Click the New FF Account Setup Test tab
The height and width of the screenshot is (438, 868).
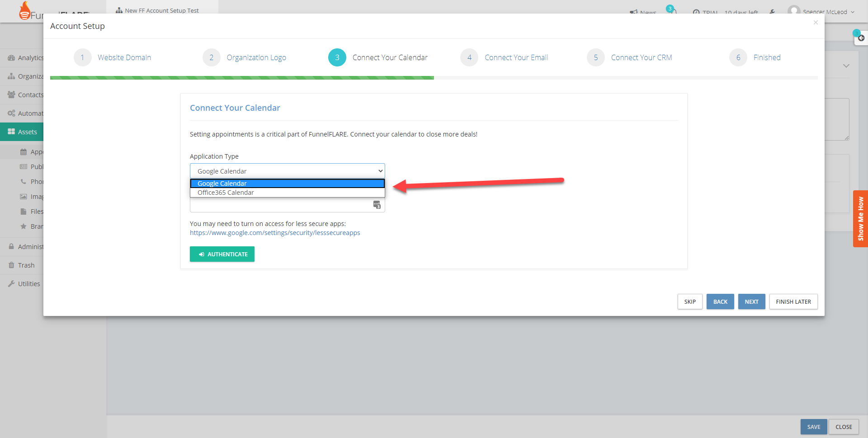point(162,9)
